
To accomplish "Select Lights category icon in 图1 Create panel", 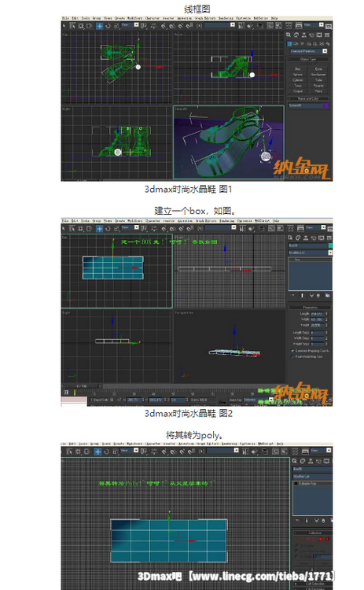I will [x=303, y=44].
